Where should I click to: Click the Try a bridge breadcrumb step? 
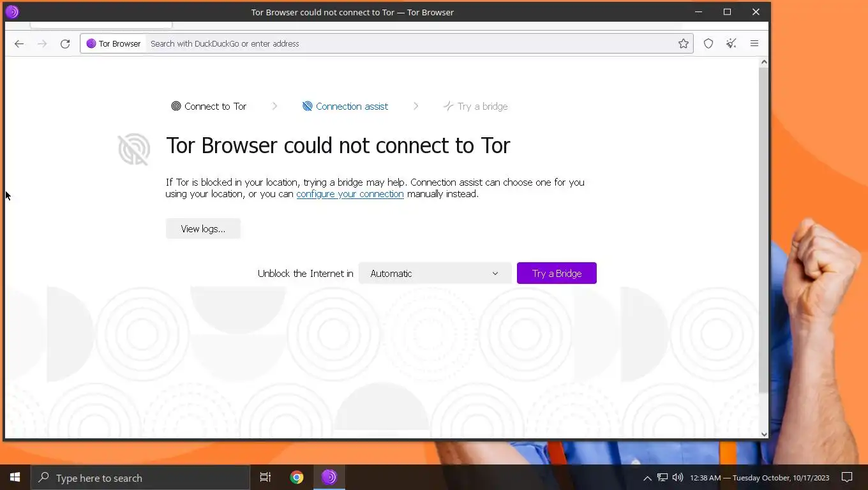tap(475, 106)
